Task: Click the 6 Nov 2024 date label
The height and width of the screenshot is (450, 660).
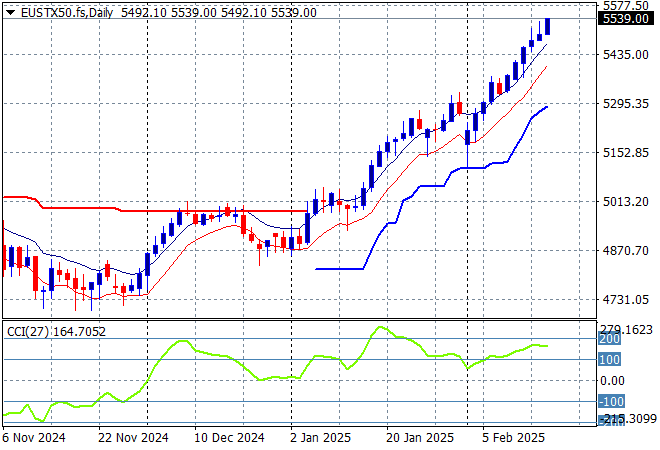Action: [x=36, y=437]
